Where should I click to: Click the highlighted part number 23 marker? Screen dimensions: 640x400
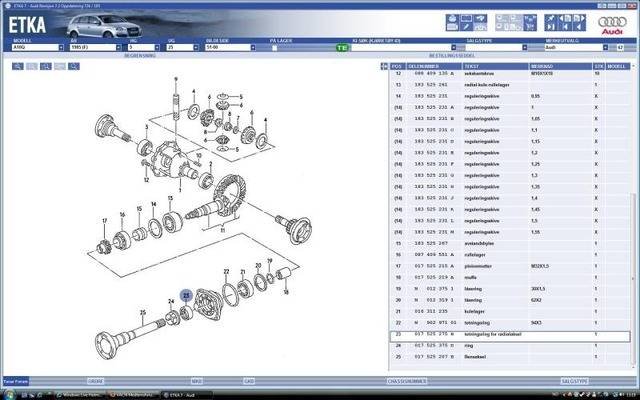[x=186, y=295]
